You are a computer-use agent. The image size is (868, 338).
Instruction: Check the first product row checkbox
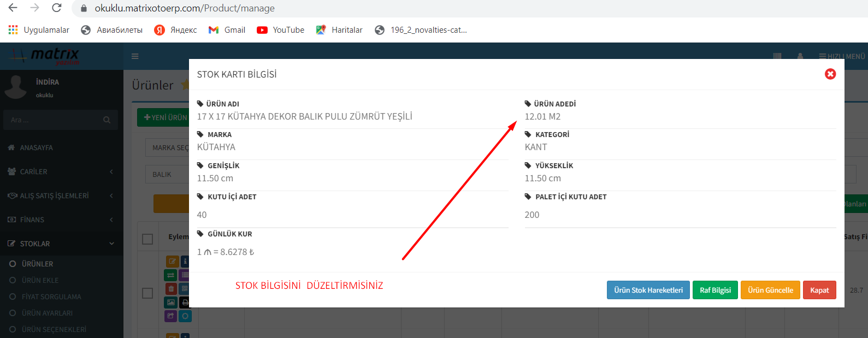pos(147,293)
